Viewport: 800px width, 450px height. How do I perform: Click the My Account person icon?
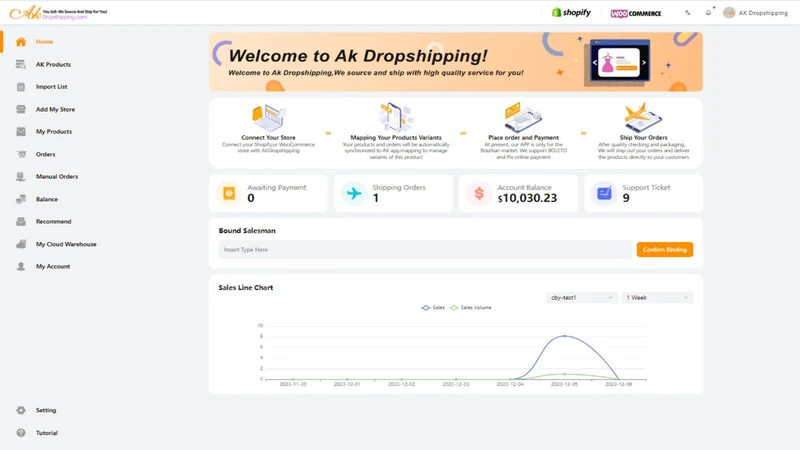[21, 266]
